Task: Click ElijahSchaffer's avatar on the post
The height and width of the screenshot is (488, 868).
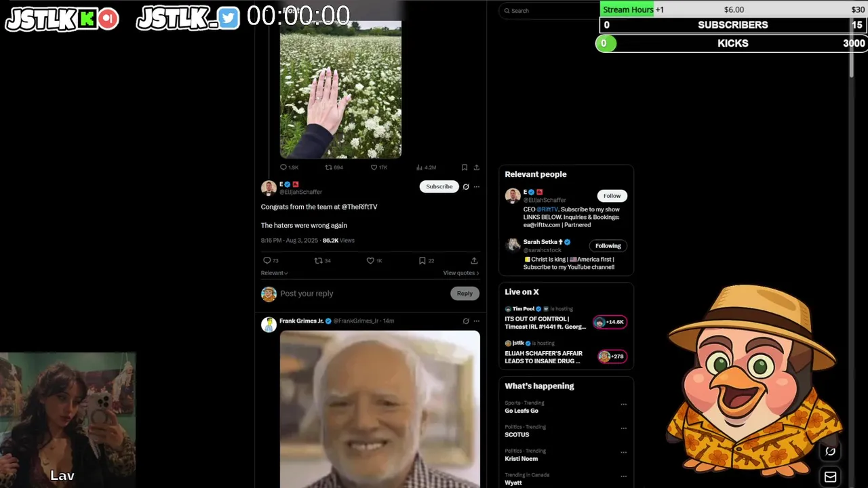Action: pos(269,188)
